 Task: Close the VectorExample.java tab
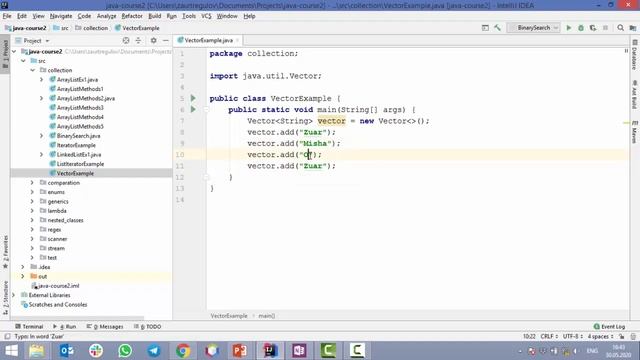click(237, 40)
